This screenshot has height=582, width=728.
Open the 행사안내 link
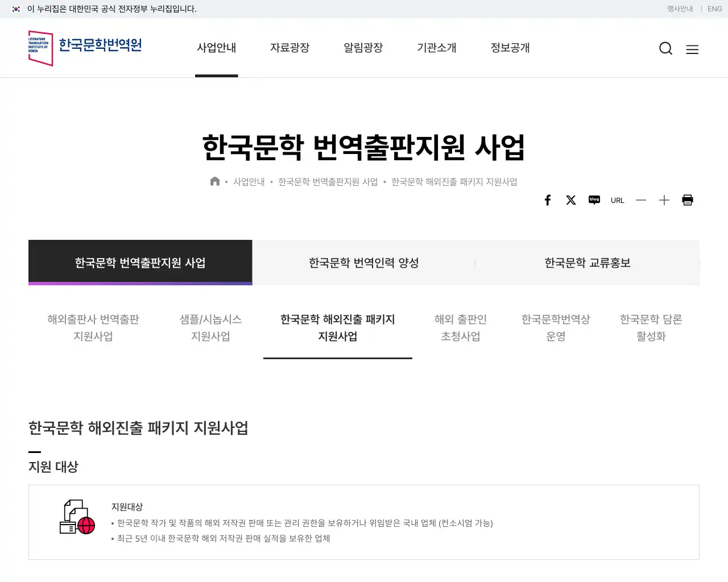coord(680,9)
